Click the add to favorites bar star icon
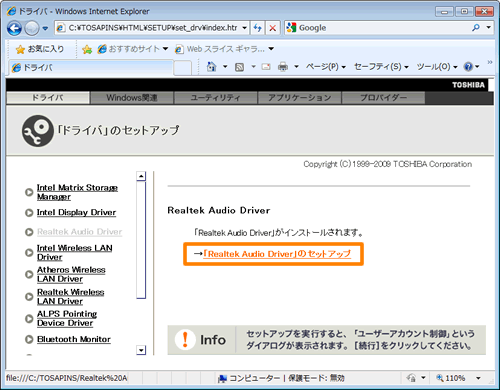500x390 pixels. pos(87,50)
